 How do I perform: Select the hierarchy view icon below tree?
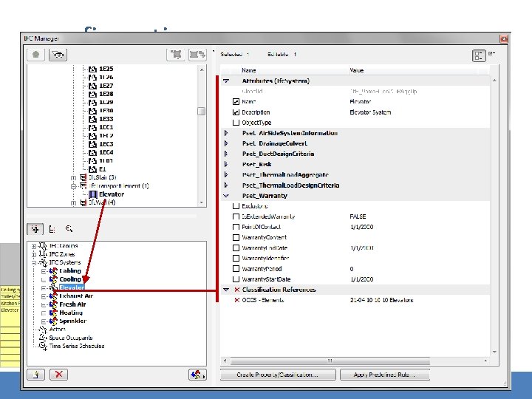tap(52, 229)
